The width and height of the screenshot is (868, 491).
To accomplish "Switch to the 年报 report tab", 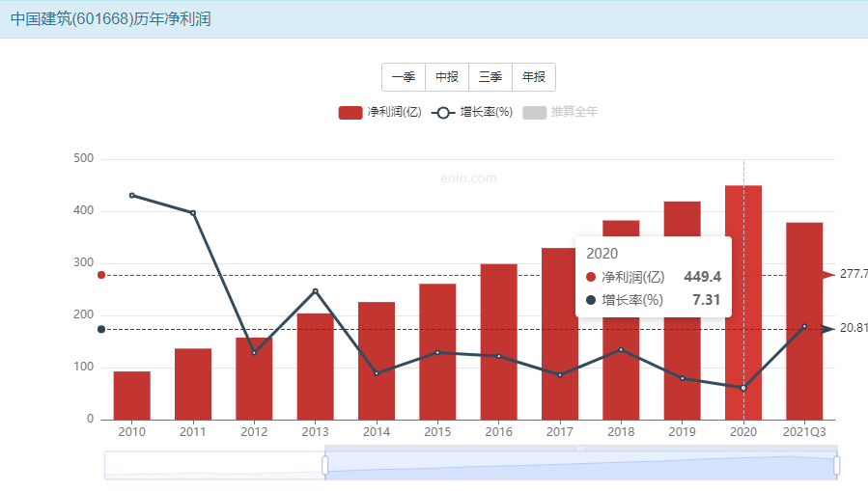I will click(x=534, y=77).
